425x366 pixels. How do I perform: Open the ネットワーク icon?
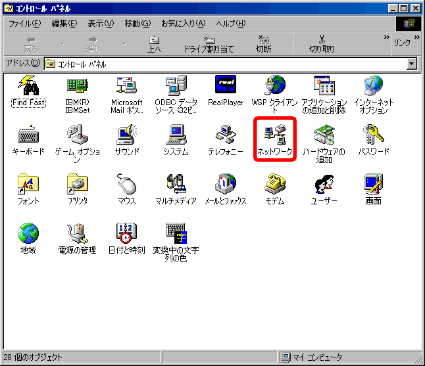[275, 140]
